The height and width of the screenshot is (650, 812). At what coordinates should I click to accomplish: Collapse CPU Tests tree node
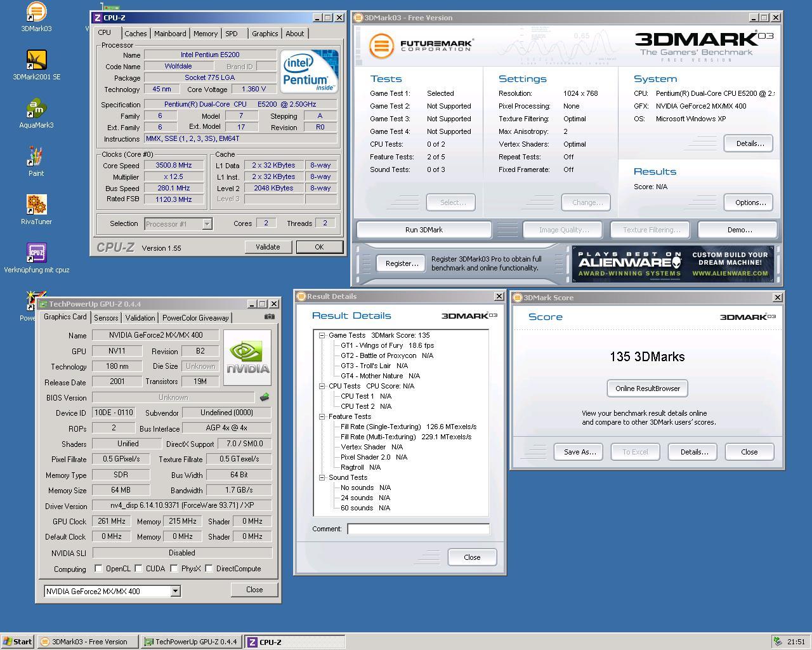click(x=322, y=386)
